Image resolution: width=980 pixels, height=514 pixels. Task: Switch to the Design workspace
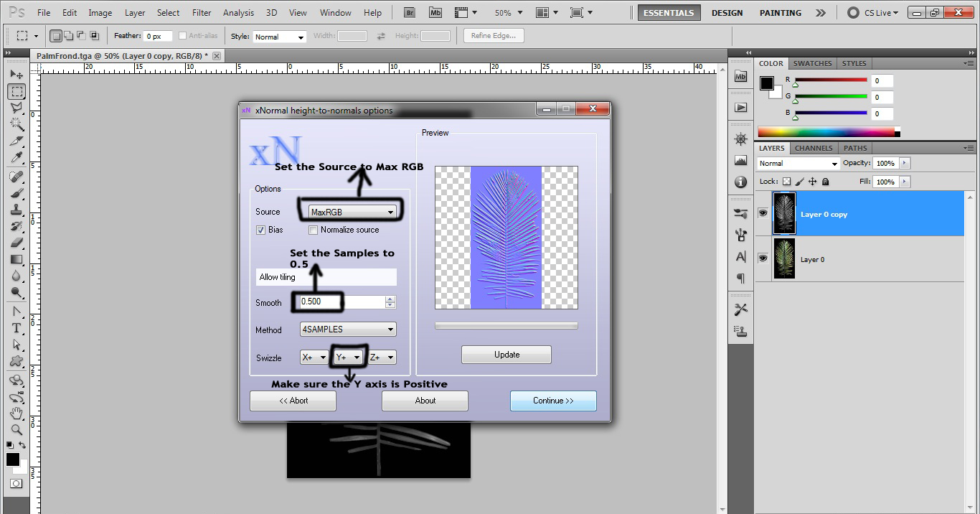[x=727, y=13]
